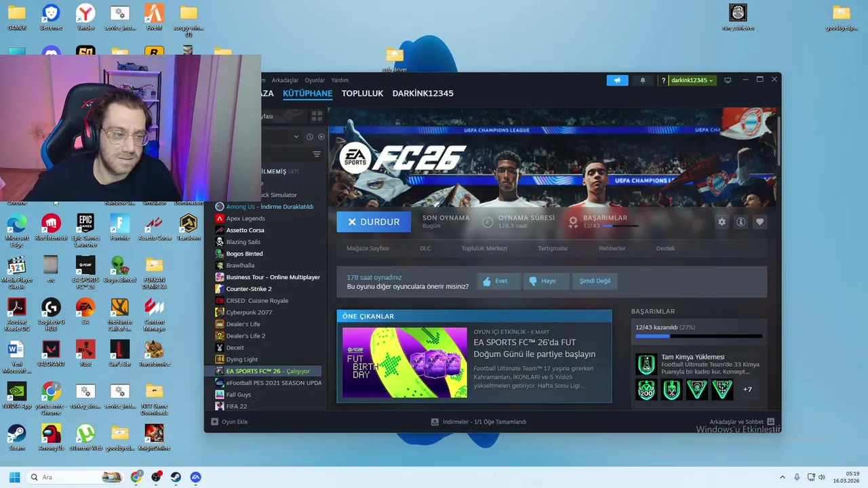Open the Arkadaşlar menu
Viewport: 868px width, 488px height.
click(x=285, y=80)
